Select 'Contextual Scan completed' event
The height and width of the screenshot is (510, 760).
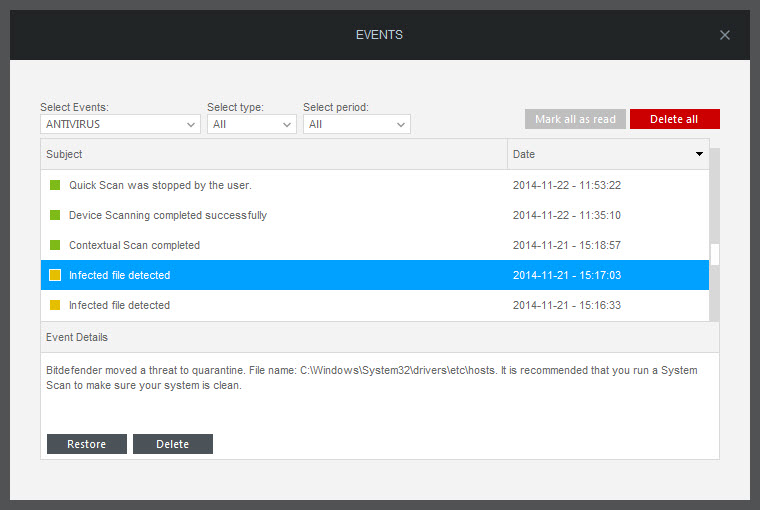(375, 245)
